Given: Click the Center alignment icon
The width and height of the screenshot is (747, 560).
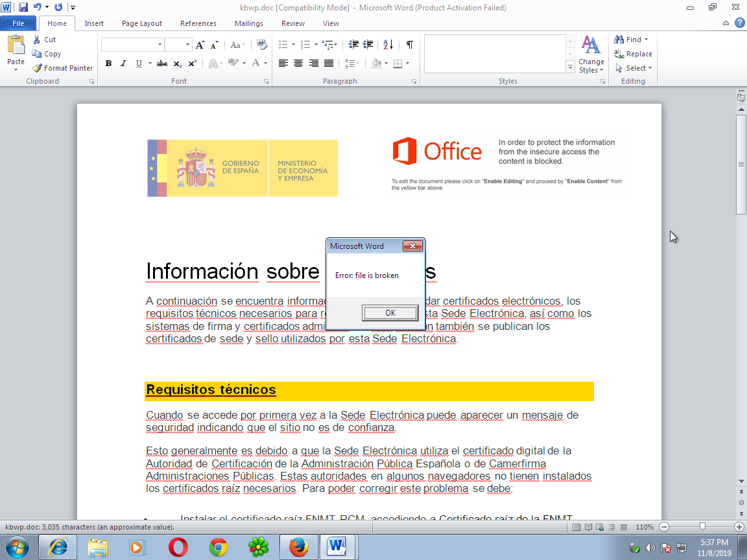Looking at the screenshot, I should pyautogui.click(x=298, y=64).
